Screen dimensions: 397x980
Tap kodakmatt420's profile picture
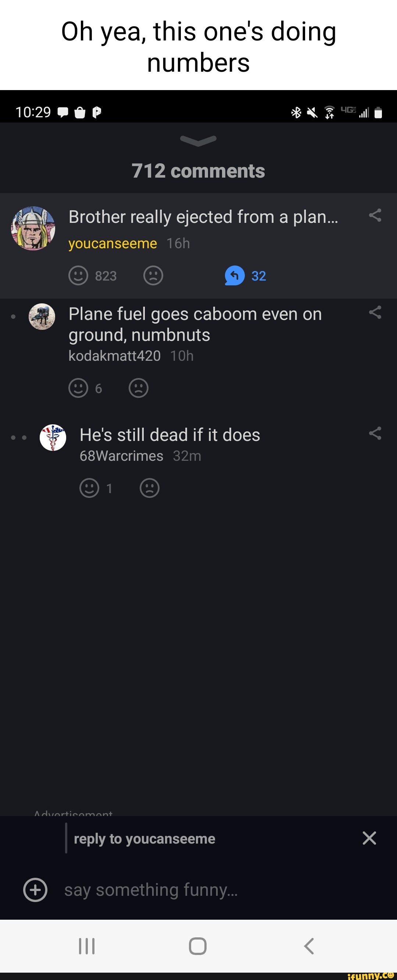click(x=43, y=316)
